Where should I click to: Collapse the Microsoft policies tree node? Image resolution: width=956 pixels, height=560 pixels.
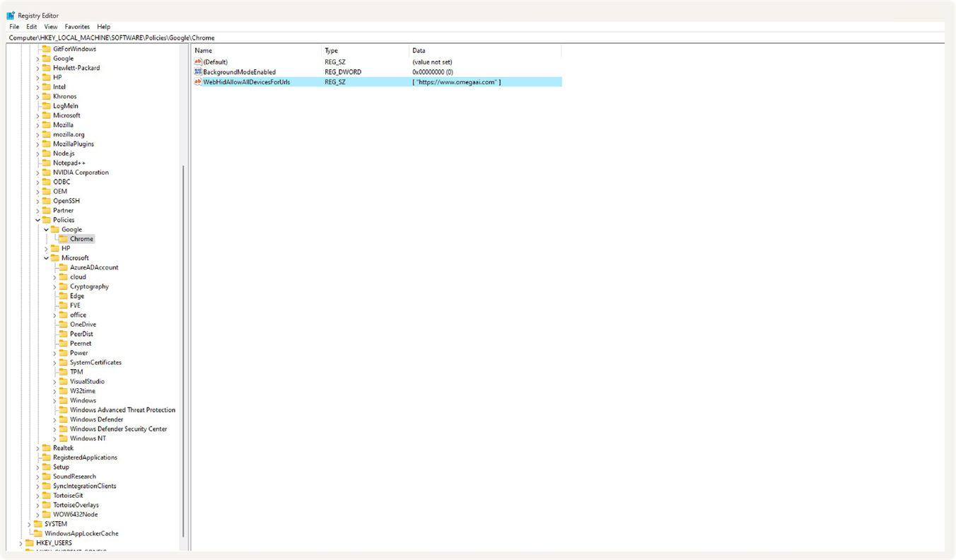tap(47, 258)
